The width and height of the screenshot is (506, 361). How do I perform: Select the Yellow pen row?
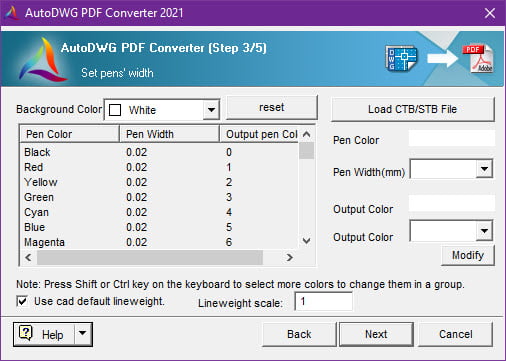(159, 182)
